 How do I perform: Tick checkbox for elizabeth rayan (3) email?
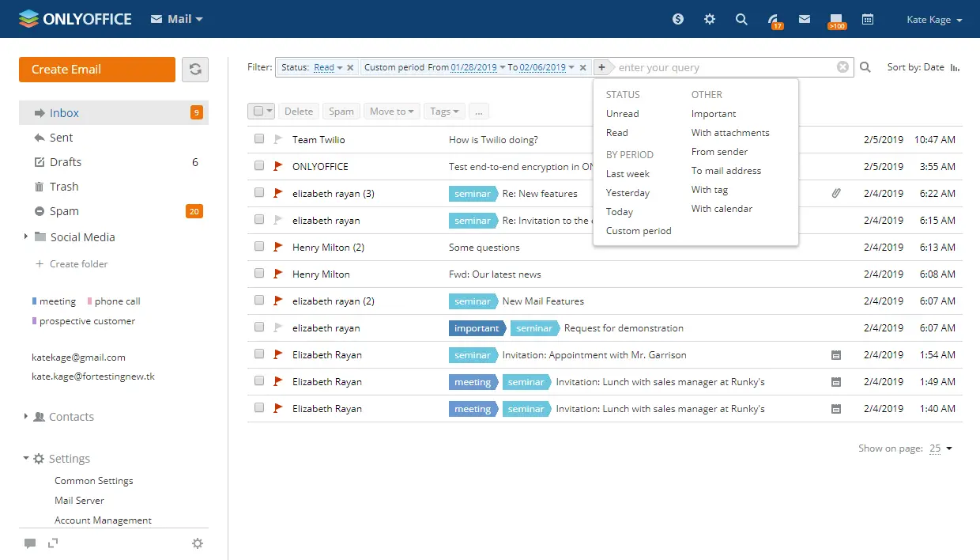pos(258,193)
